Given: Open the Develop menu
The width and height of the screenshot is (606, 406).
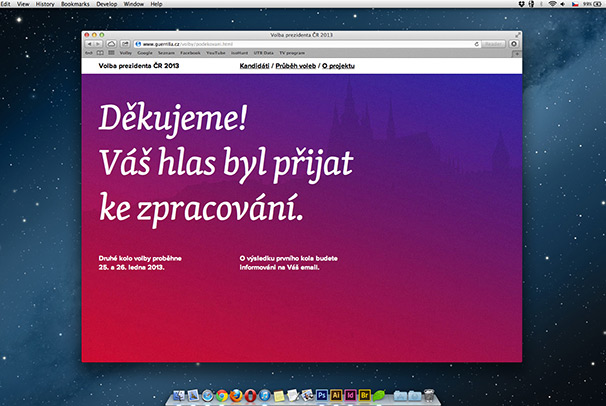Looking at the screenshot, I should [107, 5].
